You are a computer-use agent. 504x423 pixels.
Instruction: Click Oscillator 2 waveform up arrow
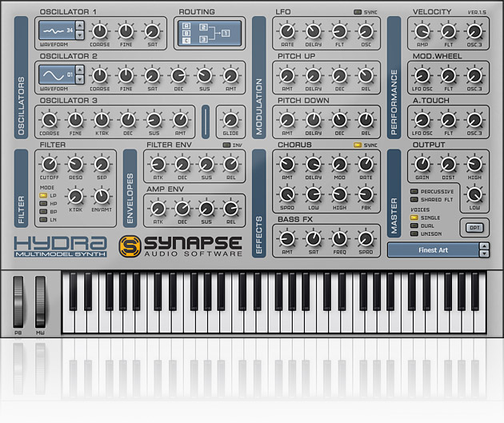point(80,70)
